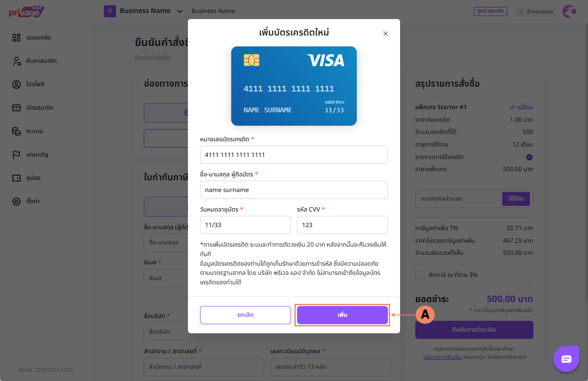Close the add credit card dialog

(385, 34)
